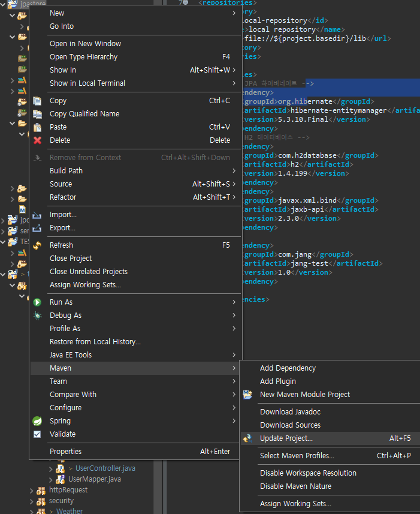Open the Source submenu
The width and height of the screenshot is (420, 514).
pyautogui.click(x=135, y=184)
